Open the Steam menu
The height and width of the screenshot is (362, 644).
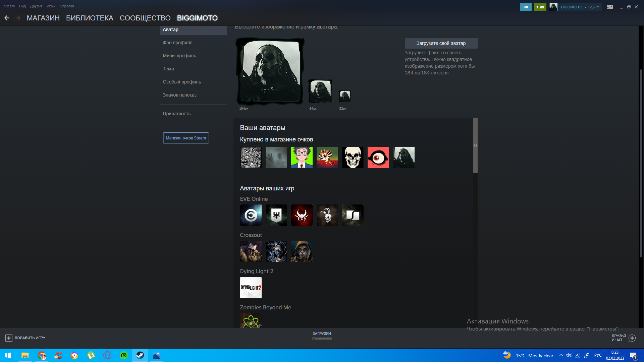(x=9, y=6)
